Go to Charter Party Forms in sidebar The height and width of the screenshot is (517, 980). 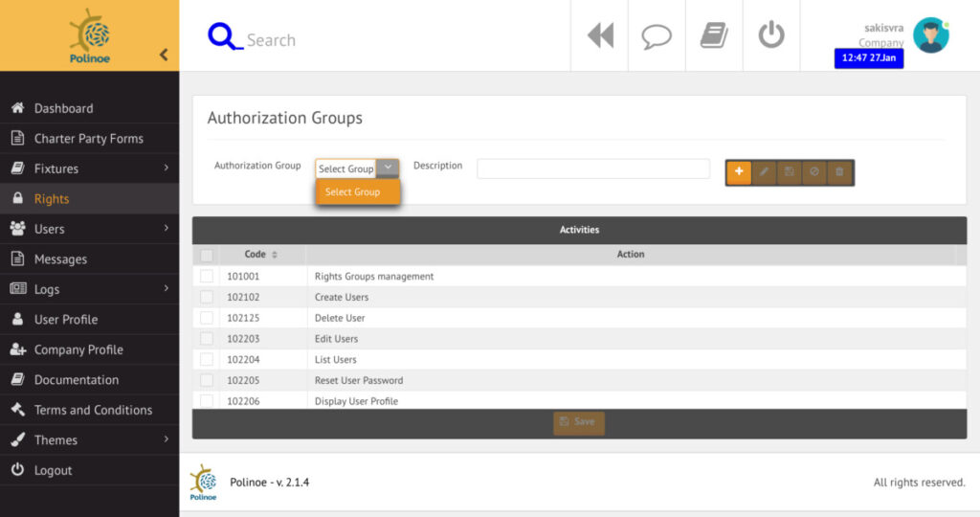(88, 139)
